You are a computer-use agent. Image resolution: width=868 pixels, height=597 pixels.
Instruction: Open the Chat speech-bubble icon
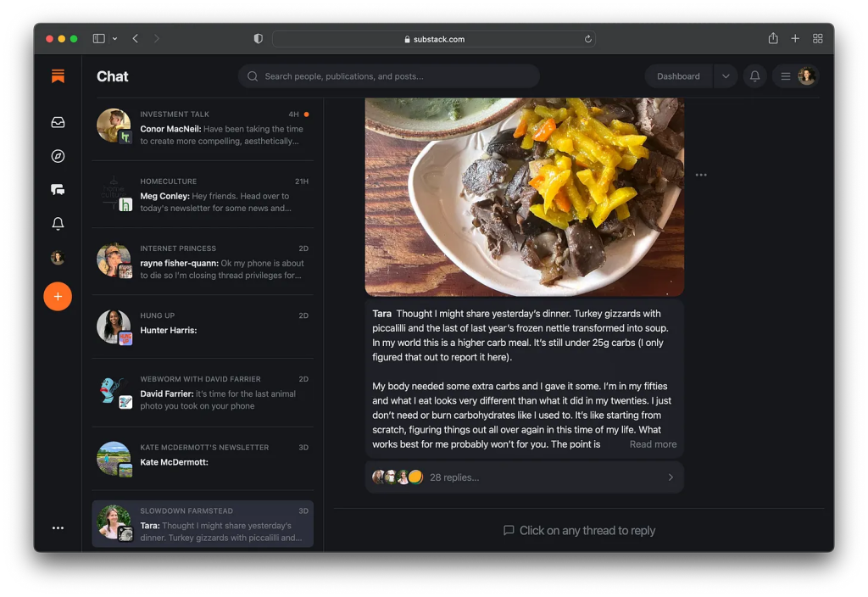tap(58, 189)
